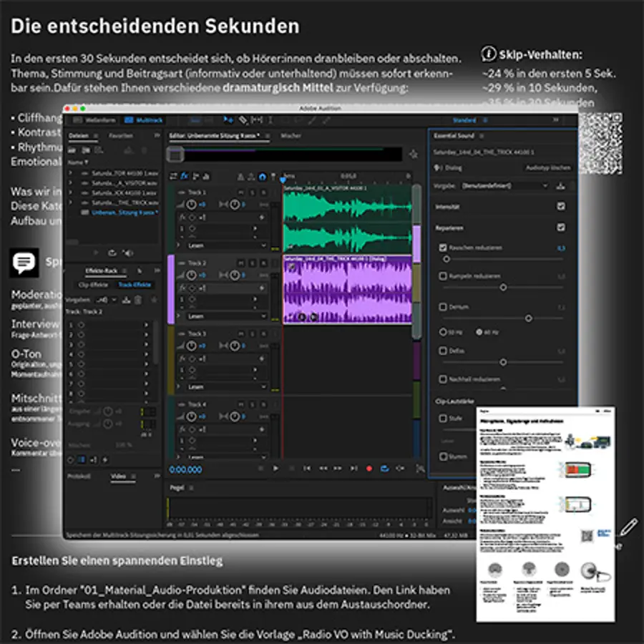This screenshot has width=644, height=644.
Task: Toggle the blue Loop playback button
Action: click(384, 468)
